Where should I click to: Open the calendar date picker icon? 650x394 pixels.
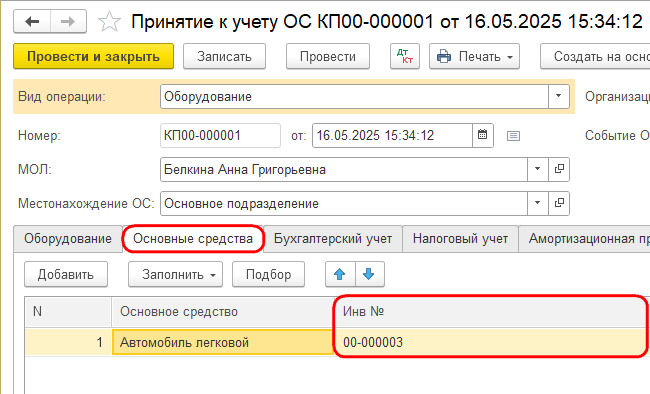pyautogui.click(x=483, y=135)
